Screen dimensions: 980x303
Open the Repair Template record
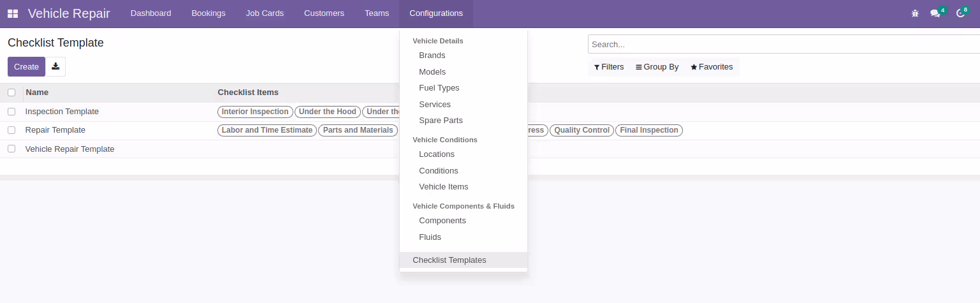[x=55, y=130]
